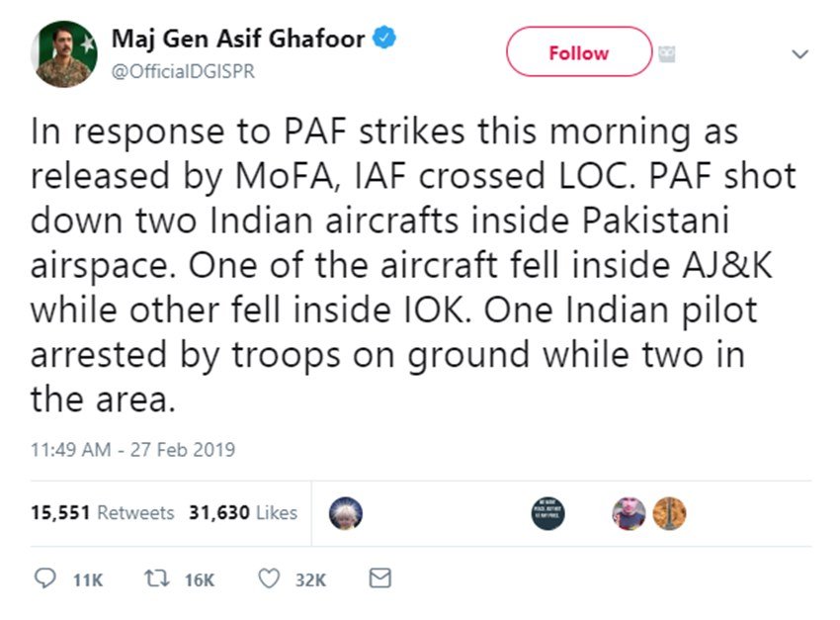Follow Maj Gen Asif Ghafoor
This screenshot has height=620, width=840.
pos(579,52)
